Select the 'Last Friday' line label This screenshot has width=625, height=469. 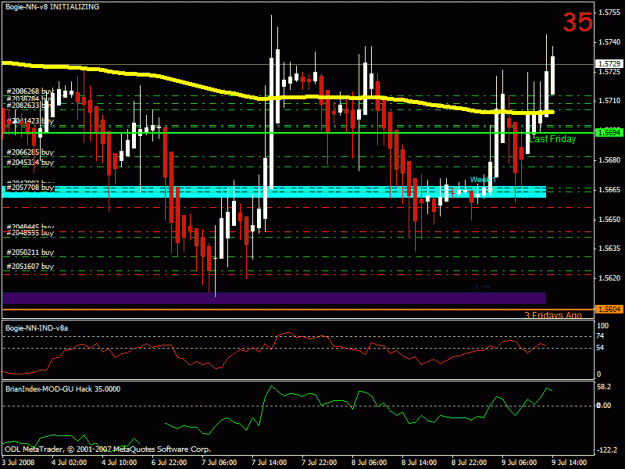(x=552, y=139)
